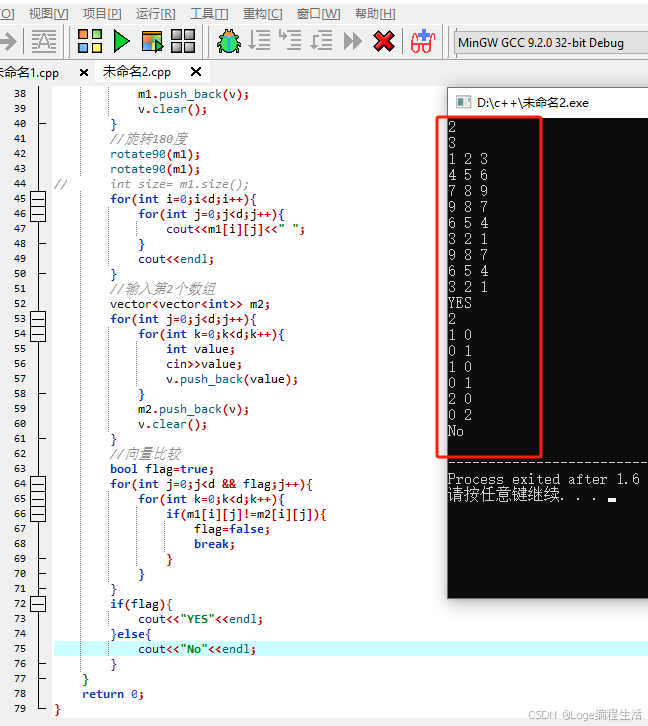Click line number 38 in gutter

click(20, 94)
